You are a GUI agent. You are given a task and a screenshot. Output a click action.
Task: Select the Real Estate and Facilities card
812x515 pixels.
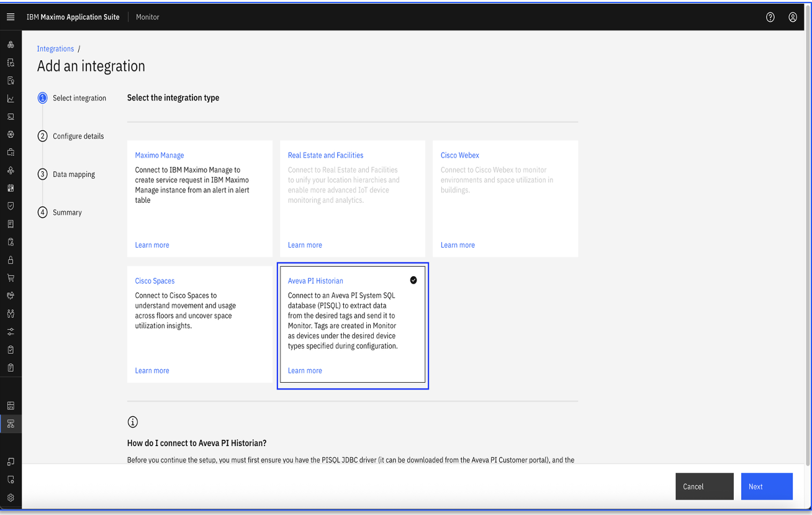coord(353,199)
